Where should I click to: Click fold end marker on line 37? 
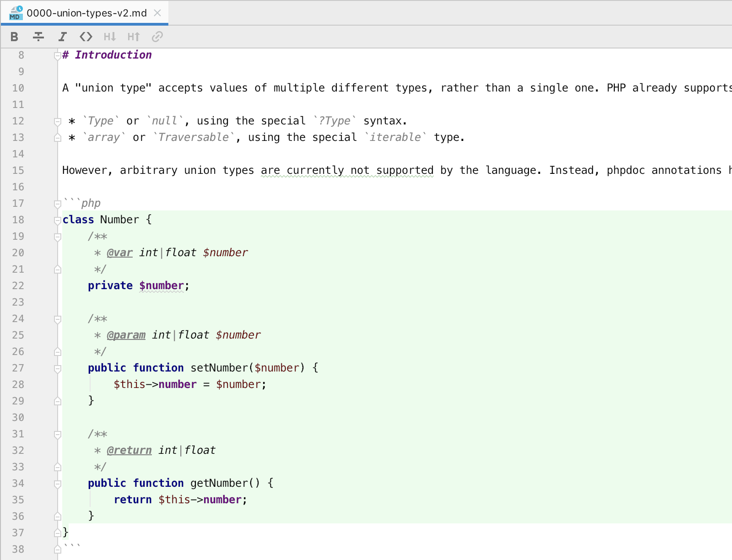(x=58, y=533)
